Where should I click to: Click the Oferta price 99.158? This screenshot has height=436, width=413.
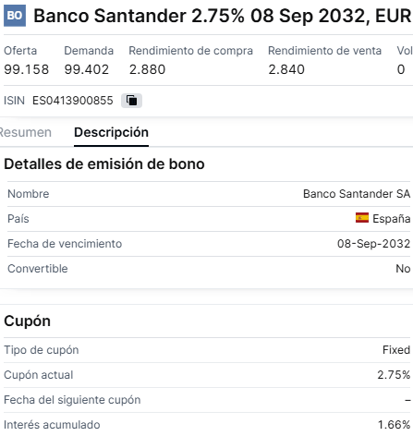[26, 69]
